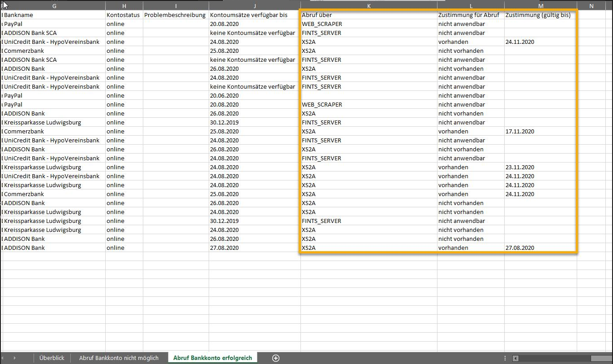Select column M header

pos(540,6)
